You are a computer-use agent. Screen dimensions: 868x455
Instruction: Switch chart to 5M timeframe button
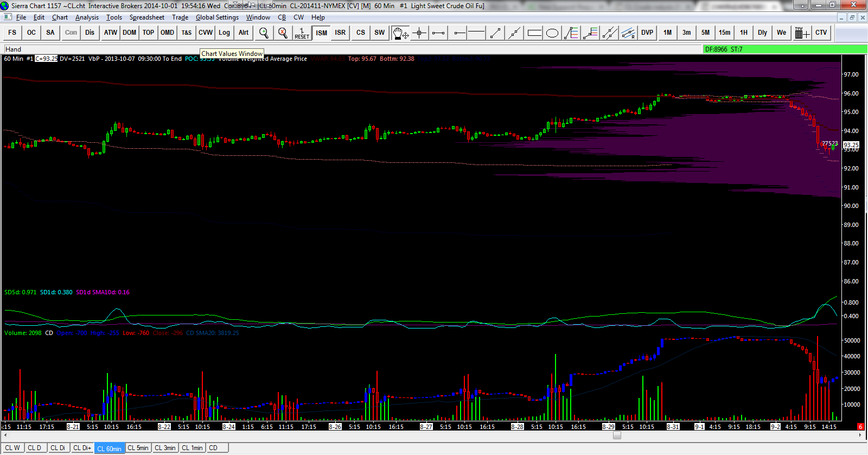click(x=706, y=33)
